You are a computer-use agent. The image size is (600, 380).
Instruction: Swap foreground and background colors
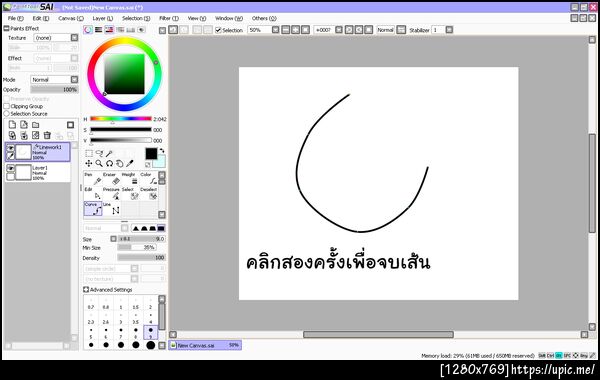(162, 151)
